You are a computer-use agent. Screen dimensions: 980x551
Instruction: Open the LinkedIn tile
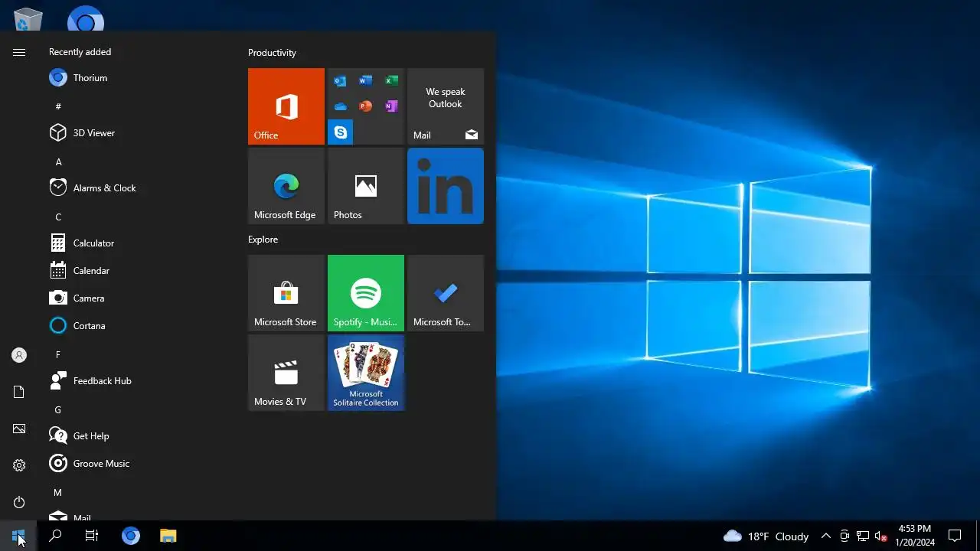coord(446,186)
